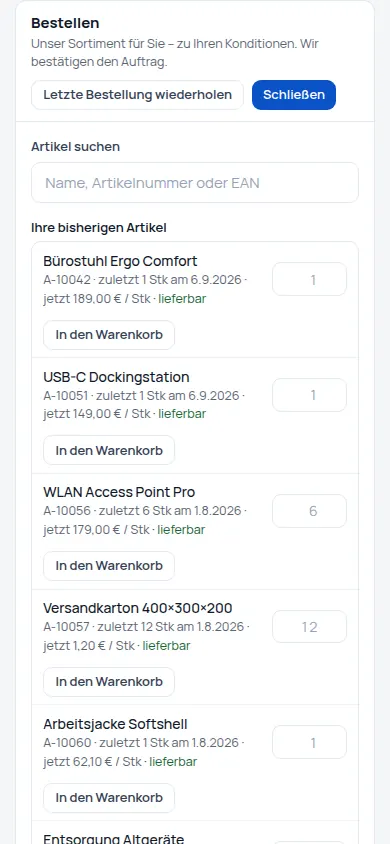The height and width of the screenshot is (844, 390).
Task: Add Versandkarton 400×300×200 to cart
Action: coord(109,681)
